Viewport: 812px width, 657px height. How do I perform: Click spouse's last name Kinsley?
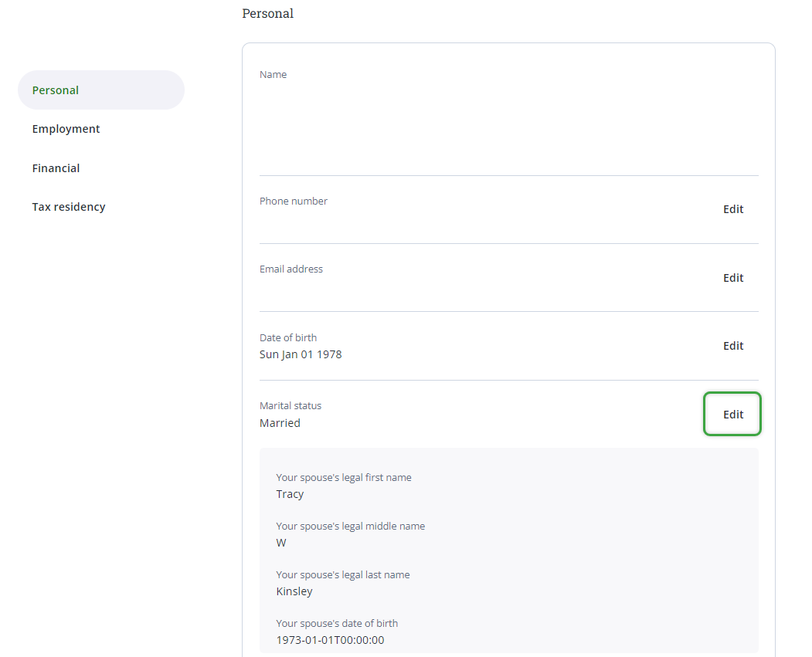(294, 591)
